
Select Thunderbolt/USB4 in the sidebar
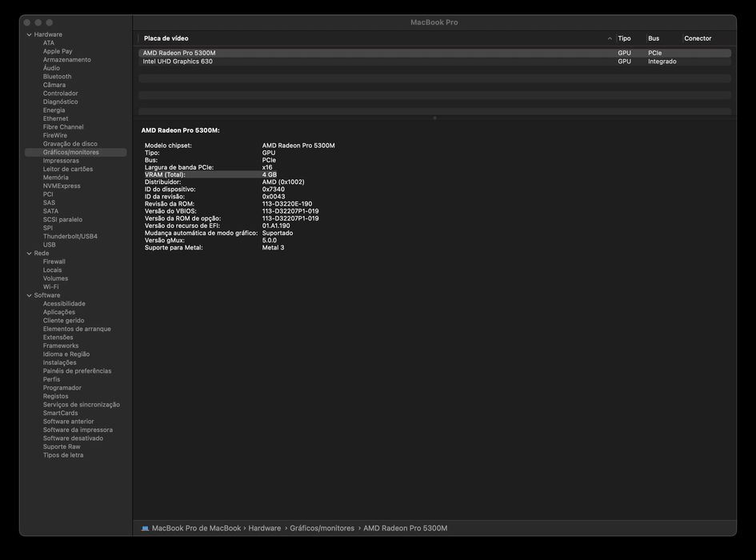point(70,236)
